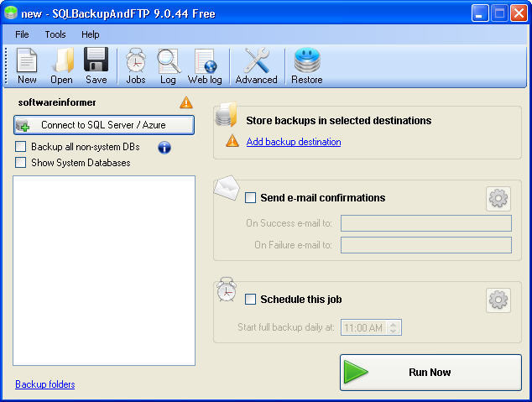Screen dimensions: 532x402
Task: Launch the Restore database icon
Action: [x=307, y=65]
